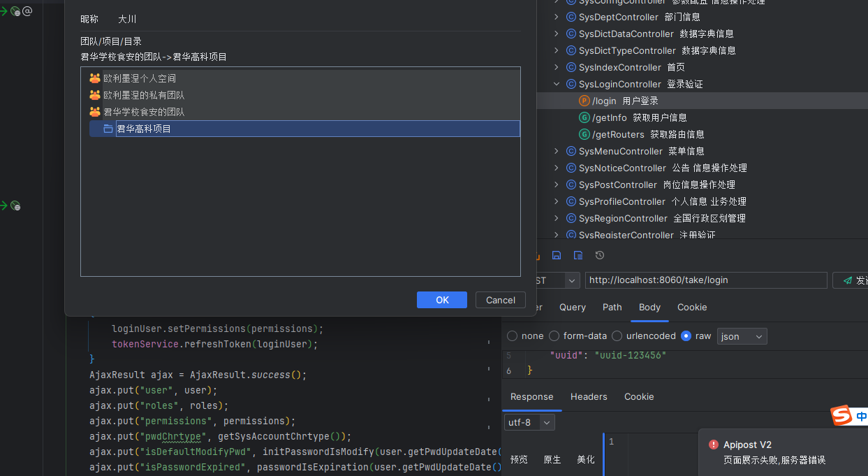This screenshot has width=868, height=476.
Task: Open the response Headers tab
Action: pos(588,397)
